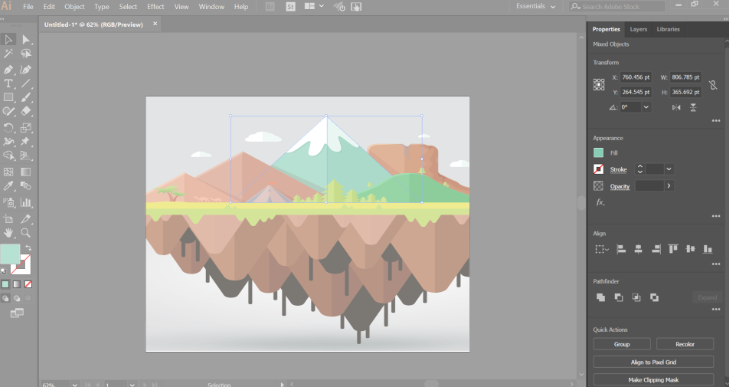Click horizontal align center icon
Viewport: 729px width, 387px height.
click(x=638, y=249)
